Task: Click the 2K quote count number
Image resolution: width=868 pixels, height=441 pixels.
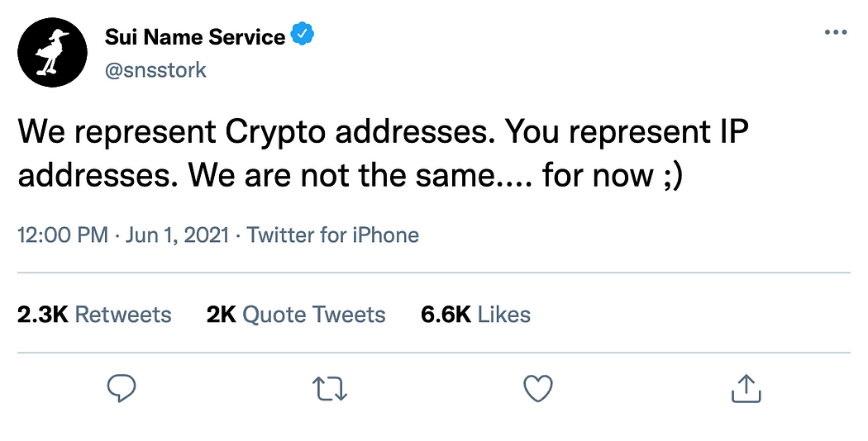Action: [x=221, y=315]
